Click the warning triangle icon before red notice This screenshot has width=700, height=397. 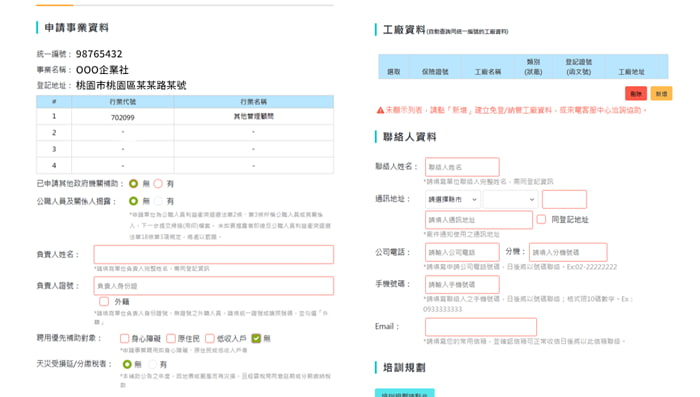pyautogui.click(x=380, y=110)
